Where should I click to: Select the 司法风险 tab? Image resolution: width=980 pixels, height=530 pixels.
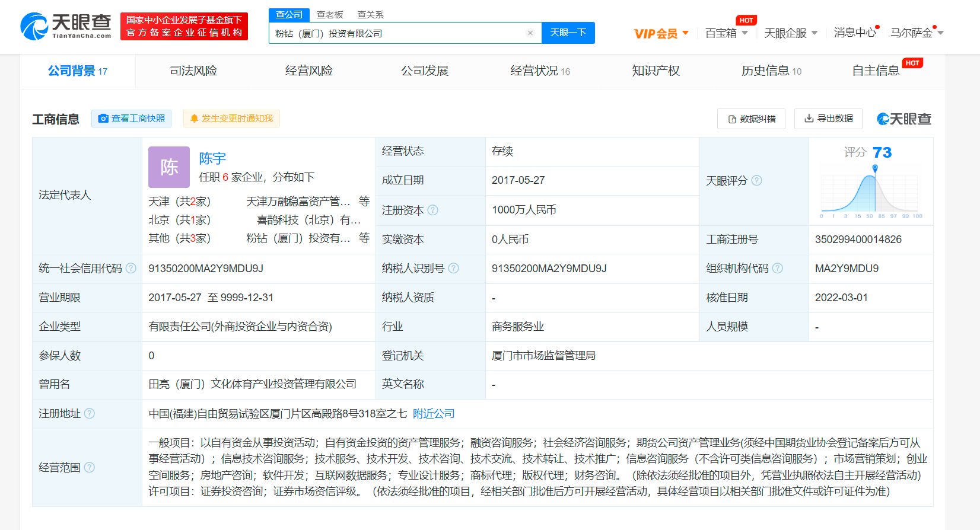click(x=193, y=71)
